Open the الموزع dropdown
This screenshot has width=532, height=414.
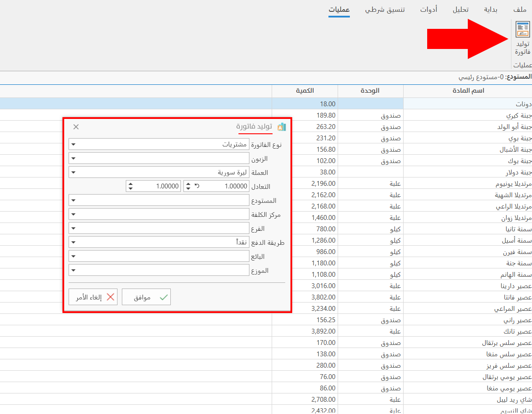(74, 270)
